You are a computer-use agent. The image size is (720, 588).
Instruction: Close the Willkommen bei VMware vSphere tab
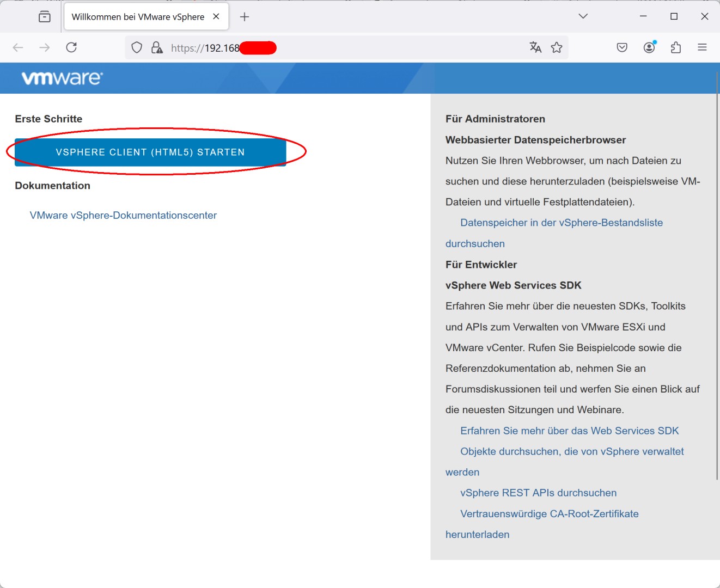pos(216,16)
